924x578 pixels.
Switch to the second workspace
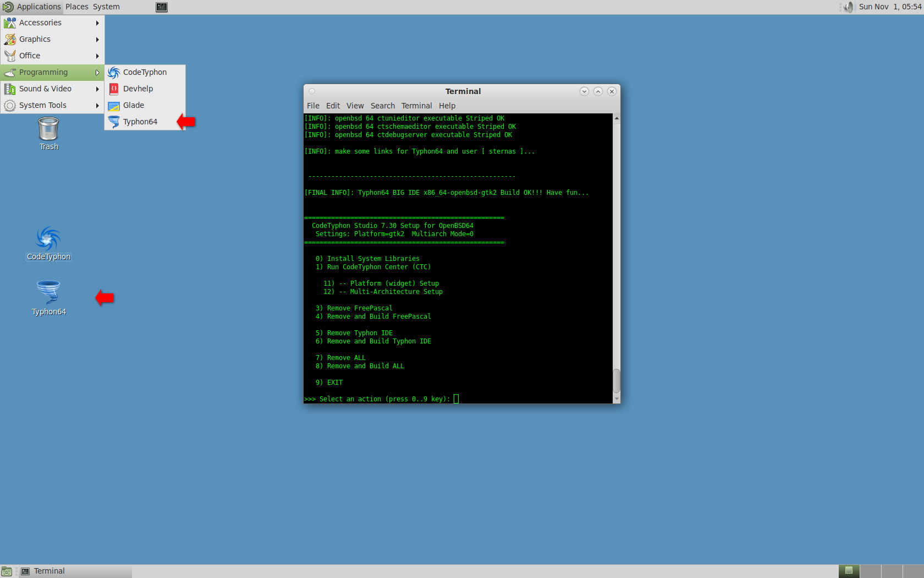(x=870, y=571)
